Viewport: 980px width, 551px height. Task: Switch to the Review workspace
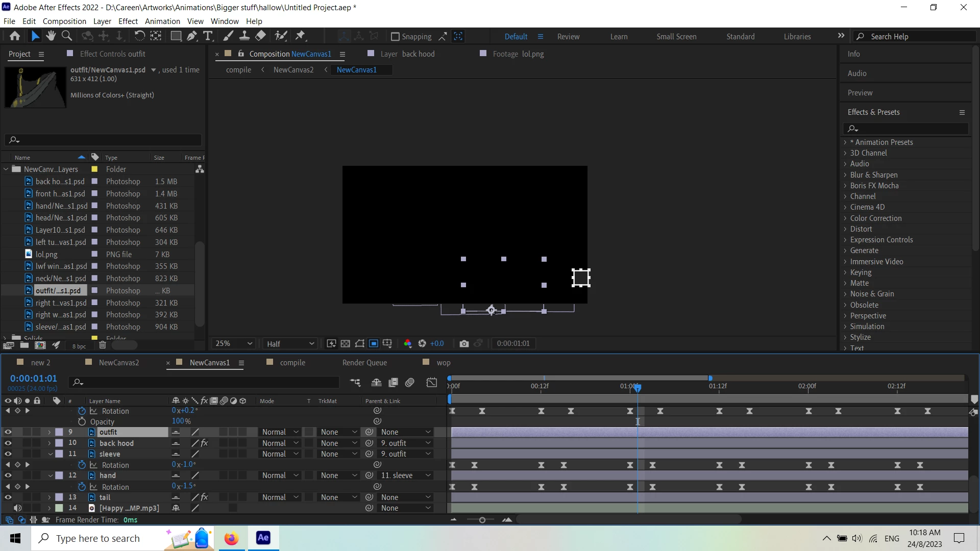coord(568,37)
